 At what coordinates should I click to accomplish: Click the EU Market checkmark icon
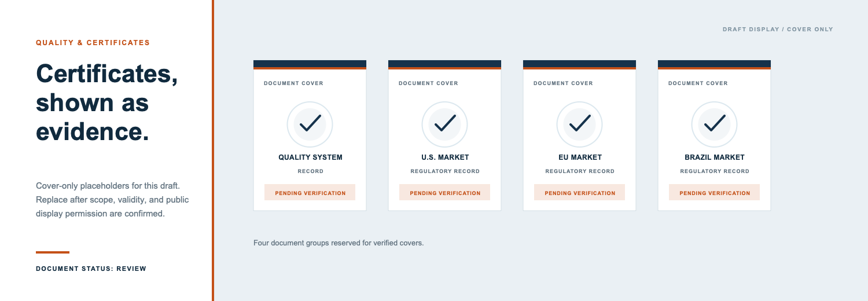580,124
